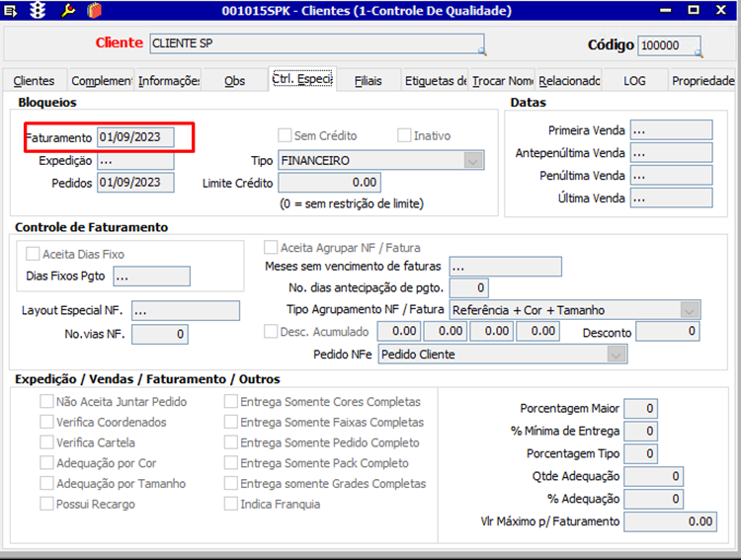This screenshot has width=741, height=560.
Task: Tick the Verifica Cartela checkbox
Action: click(x=46, y=442)
